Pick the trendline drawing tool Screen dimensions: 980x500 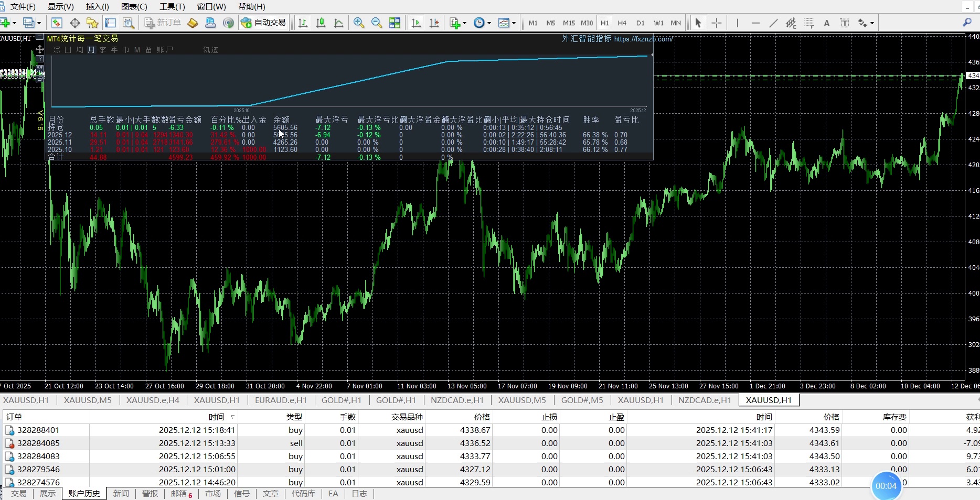[773, 23]
